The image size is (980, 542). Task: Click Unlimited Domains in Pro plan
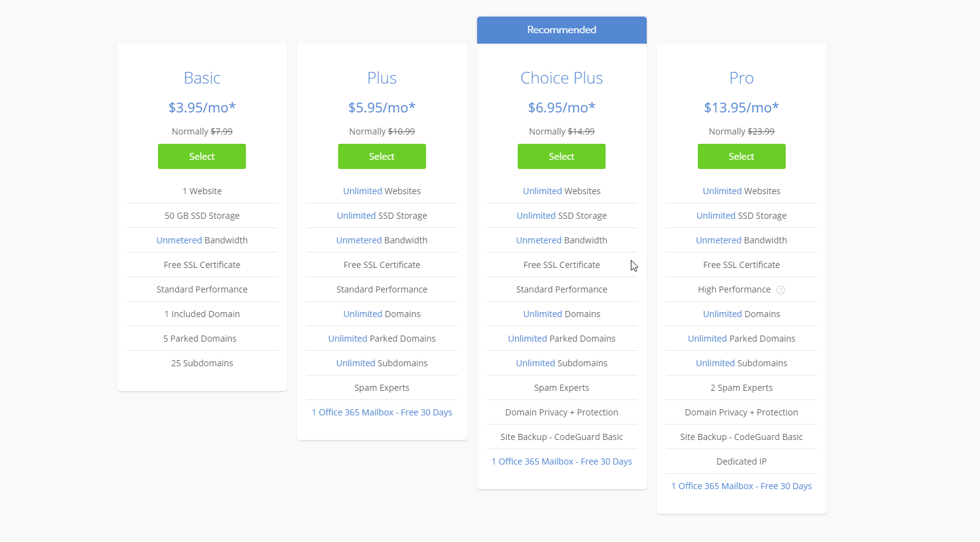(x=741, y=314)
